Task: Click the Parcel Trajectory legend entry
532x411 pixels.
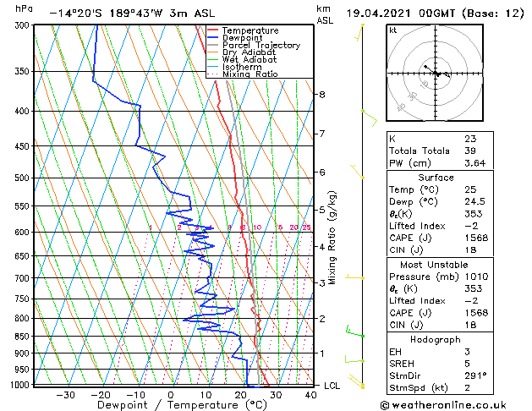Action: (x=254, y=45)
